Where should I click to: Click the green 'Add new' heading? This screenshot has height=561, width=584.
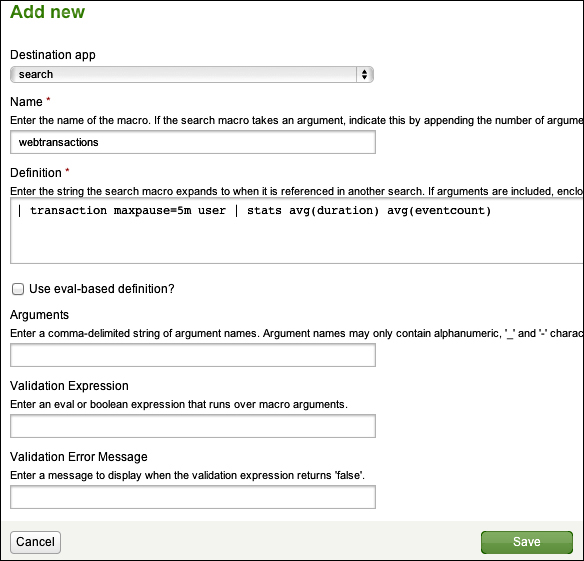[x=48, y=12]
